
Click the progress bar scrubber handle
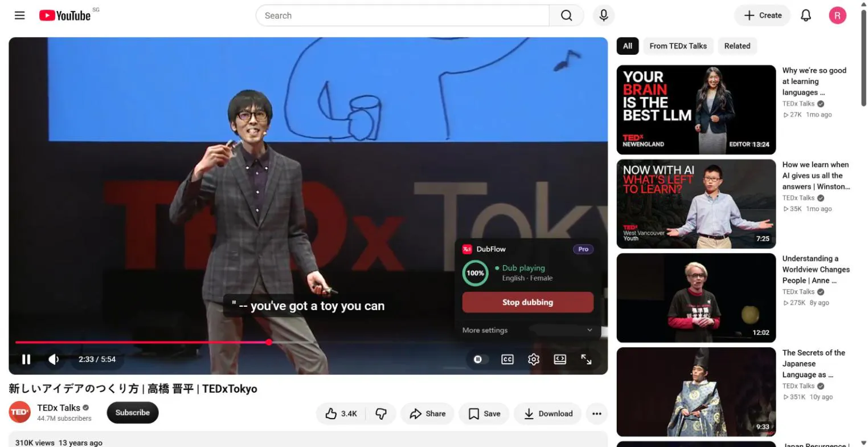point(269,343)
